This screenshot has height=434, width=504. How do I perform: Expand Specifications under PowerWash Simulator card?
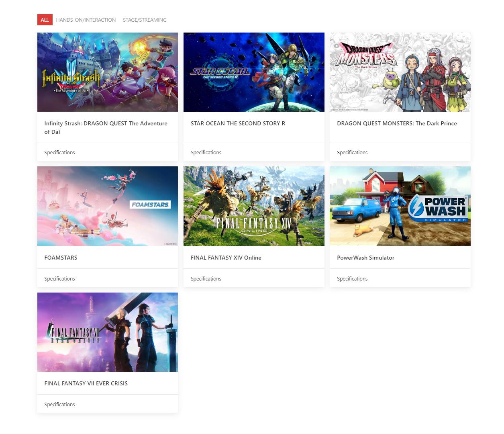[x=352, y=278]
